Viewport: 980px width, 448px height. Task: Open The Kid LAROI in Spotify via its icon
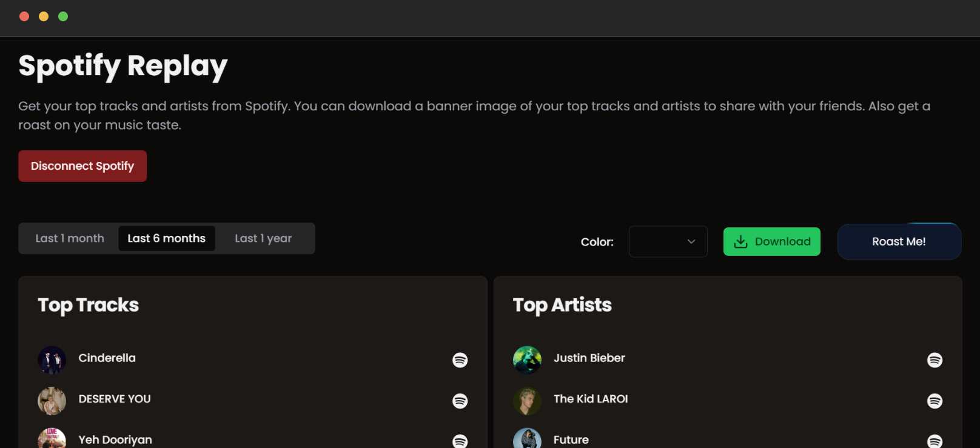935,401
